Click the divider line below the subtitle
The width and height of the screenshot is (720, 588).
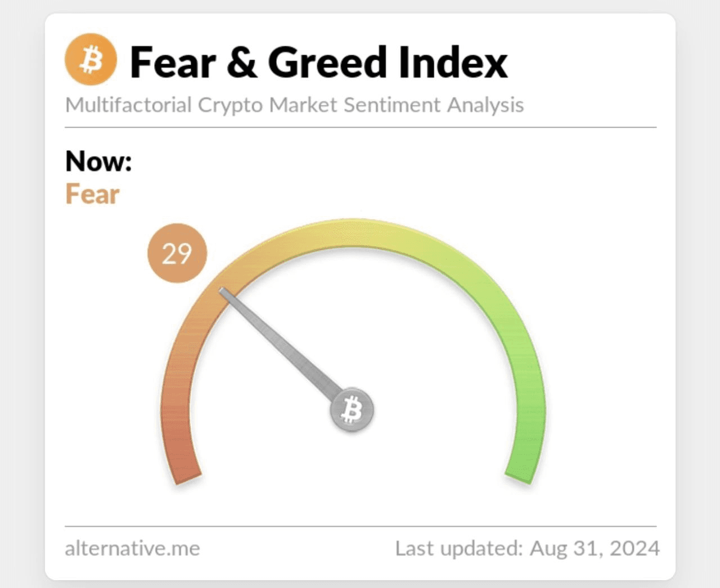pos(360,128)
